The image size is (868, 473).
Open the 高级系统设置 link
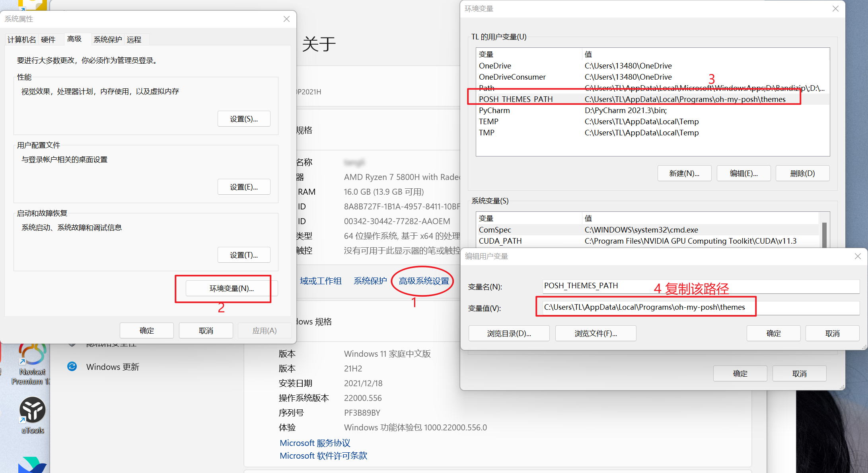tap(422, 281)
